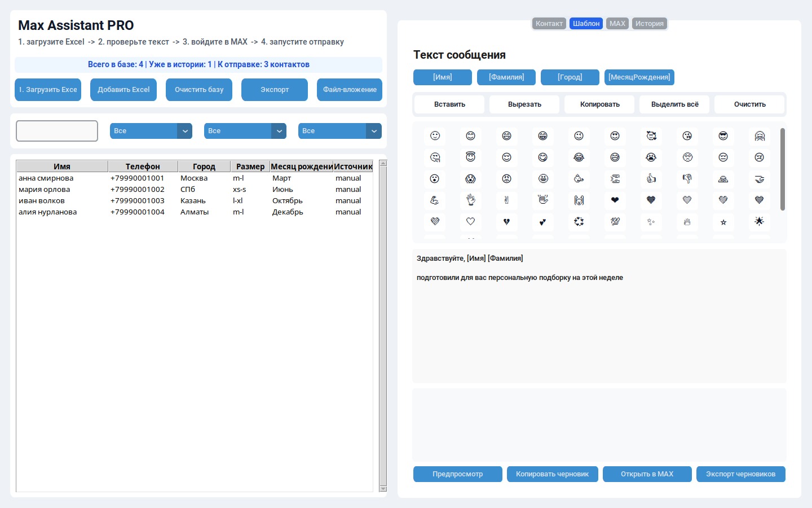The width and height of the screenshot is (812, 508).
Task: Click the Вырезать toolbar button
Action: (x=524, y=104)
